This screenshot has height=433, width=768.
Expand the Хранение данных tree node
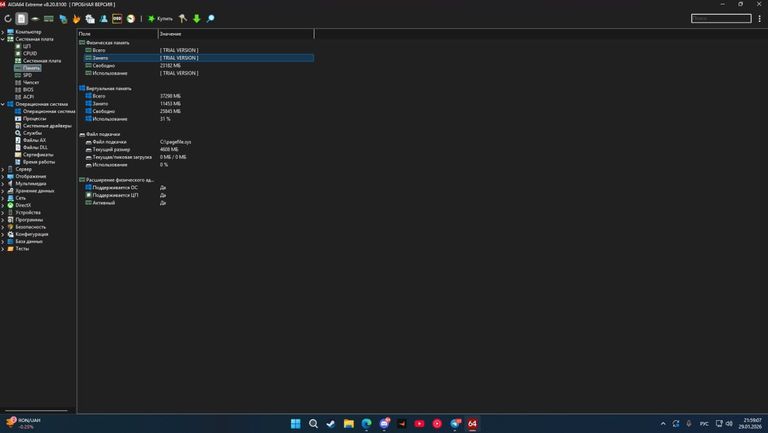click(3, 191)
